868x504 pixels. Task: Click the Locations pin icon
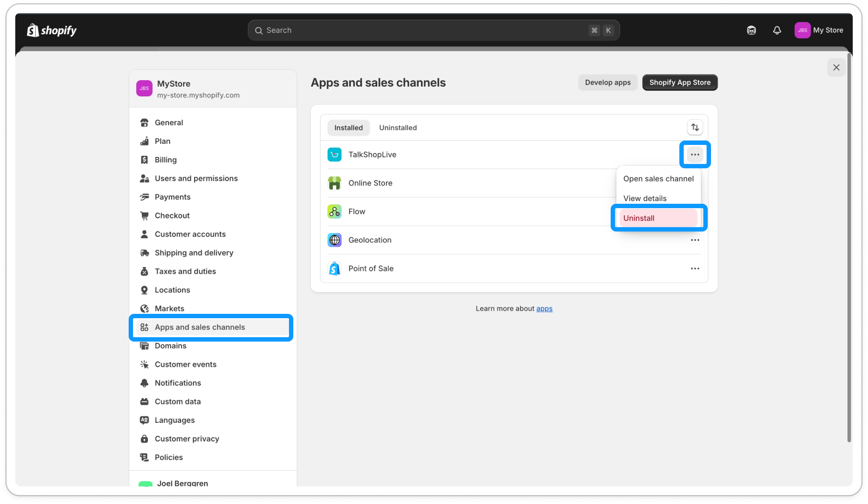[x=144, y=290]
